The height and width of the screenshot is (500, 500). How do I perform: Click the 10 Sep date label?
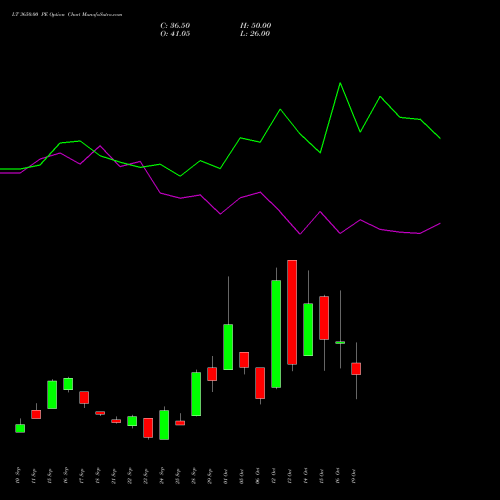pyautogui.click(x=18, y=476)
